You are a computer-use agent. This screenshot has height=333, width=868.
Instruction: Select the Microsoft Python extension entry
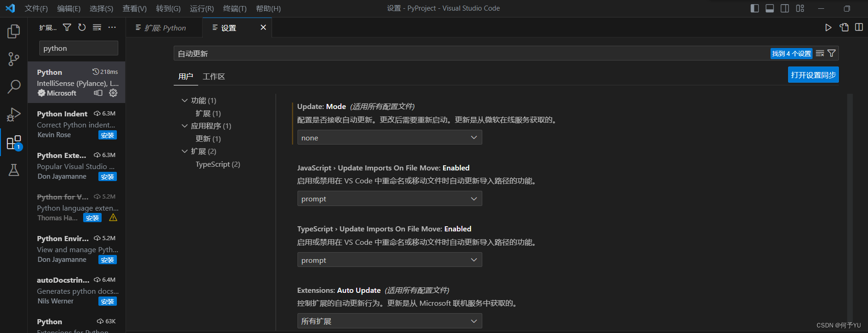[77, 82]
